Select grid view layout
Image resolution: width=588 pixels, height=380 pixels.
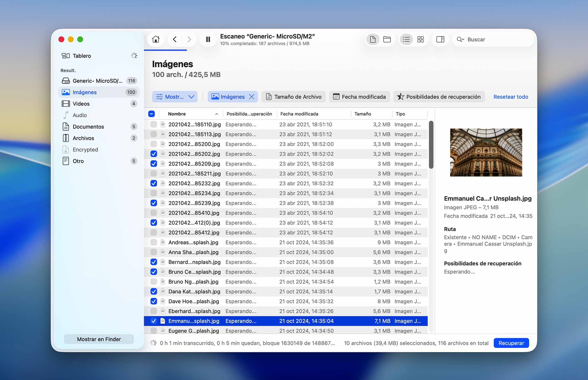(421, 39)
